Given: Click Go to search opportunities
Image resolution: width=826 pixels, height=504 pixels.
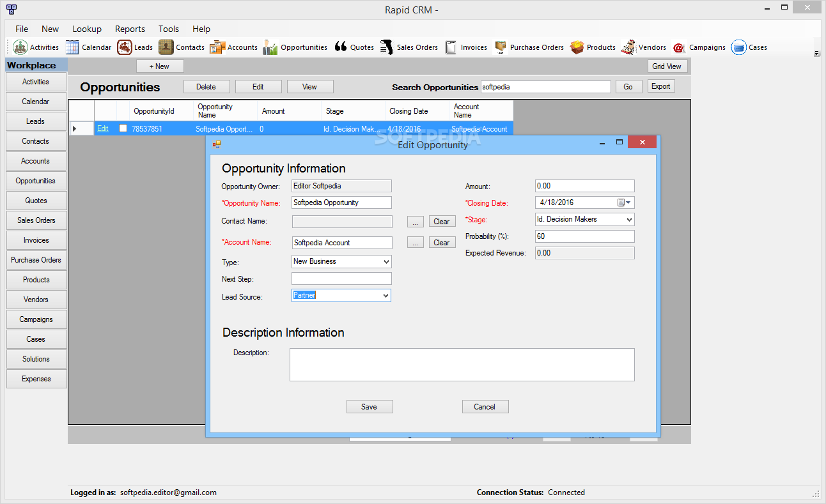Looking at the screenshot, I should point(628,87).
